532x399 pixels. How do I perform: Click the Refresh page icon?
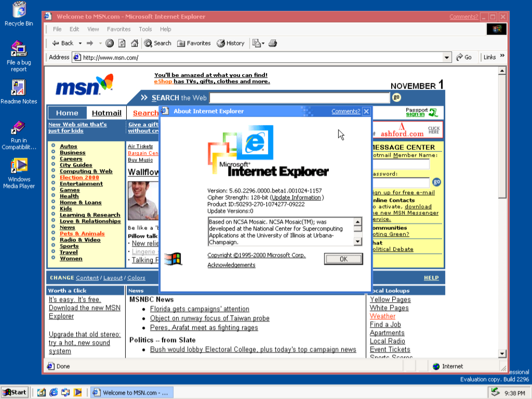pos(122,43)
